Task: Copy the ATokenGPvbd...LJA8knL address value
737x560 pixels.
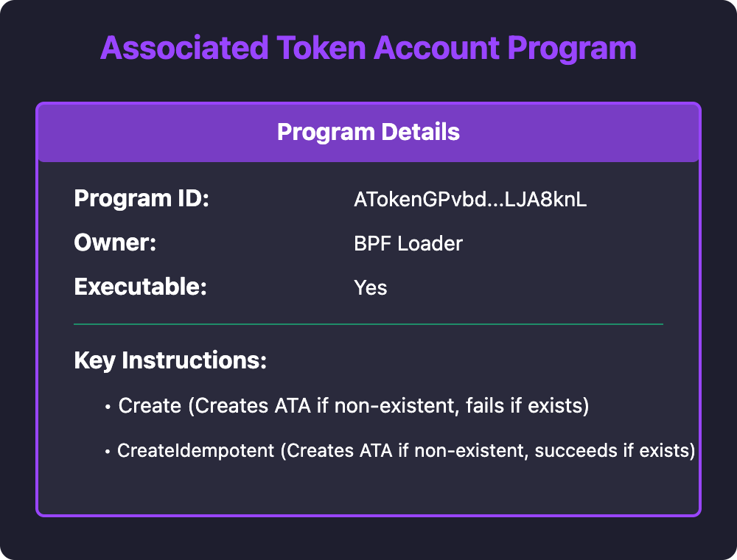Action: [x=470, y=200]
